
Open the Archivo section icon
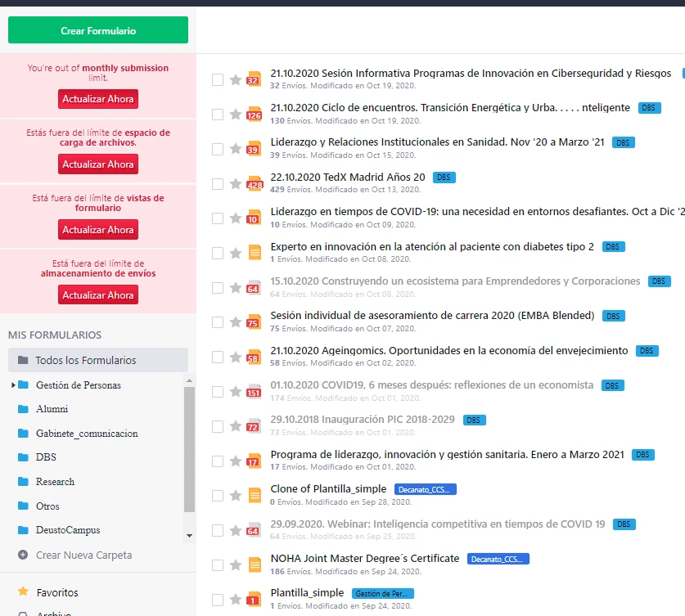tap(25, 613)
